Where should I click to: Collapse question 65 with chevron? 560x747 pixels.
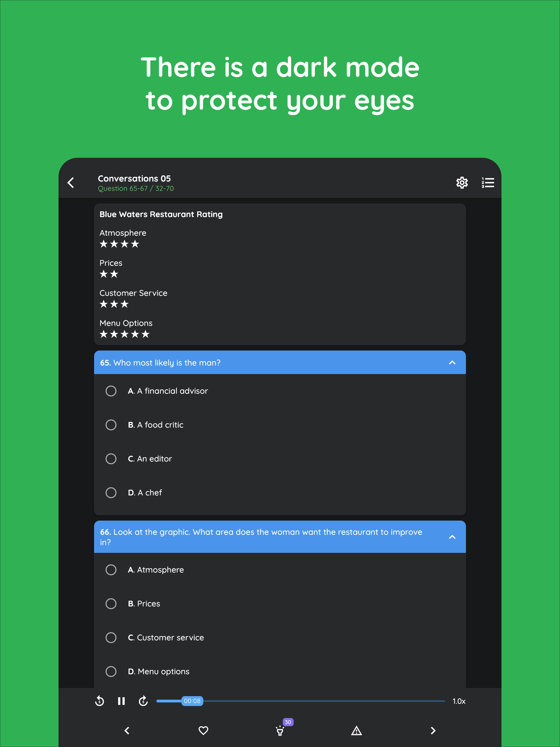pos(452,362)
